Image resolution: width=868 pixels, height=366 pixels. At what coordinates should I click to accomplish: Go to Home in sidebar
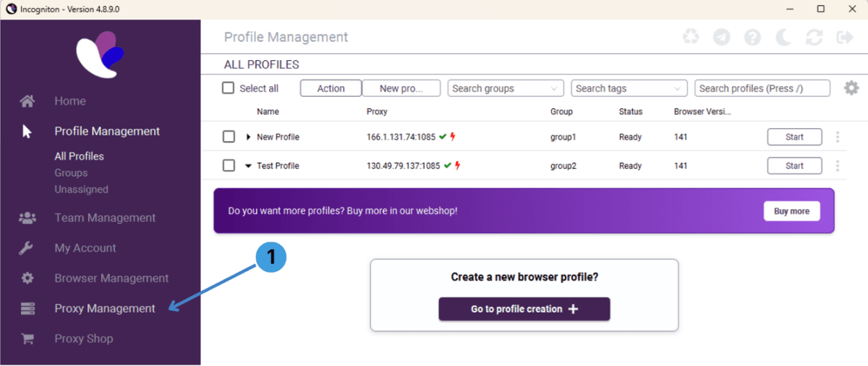tap(70, 101)
